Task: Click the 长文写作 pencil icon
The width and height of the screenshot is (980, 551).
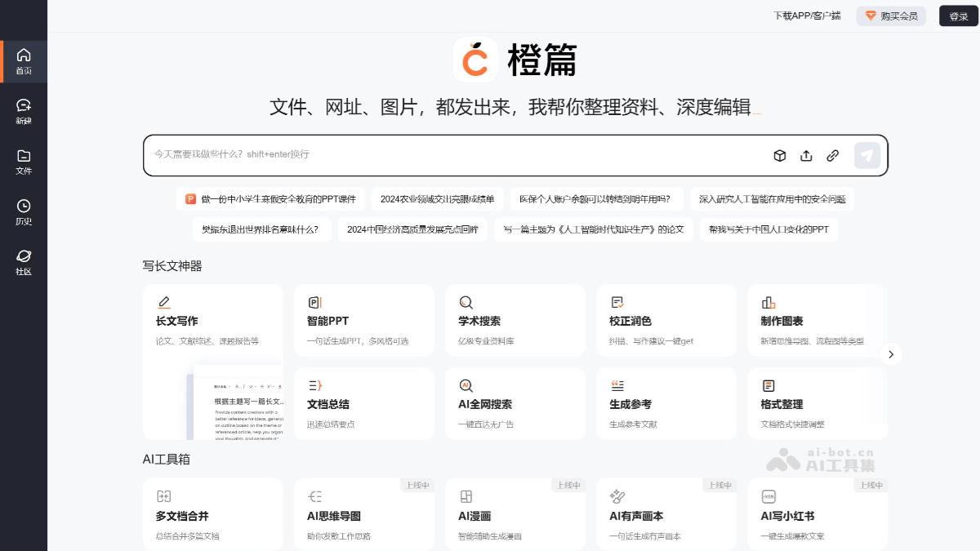Action: (164, 302)
